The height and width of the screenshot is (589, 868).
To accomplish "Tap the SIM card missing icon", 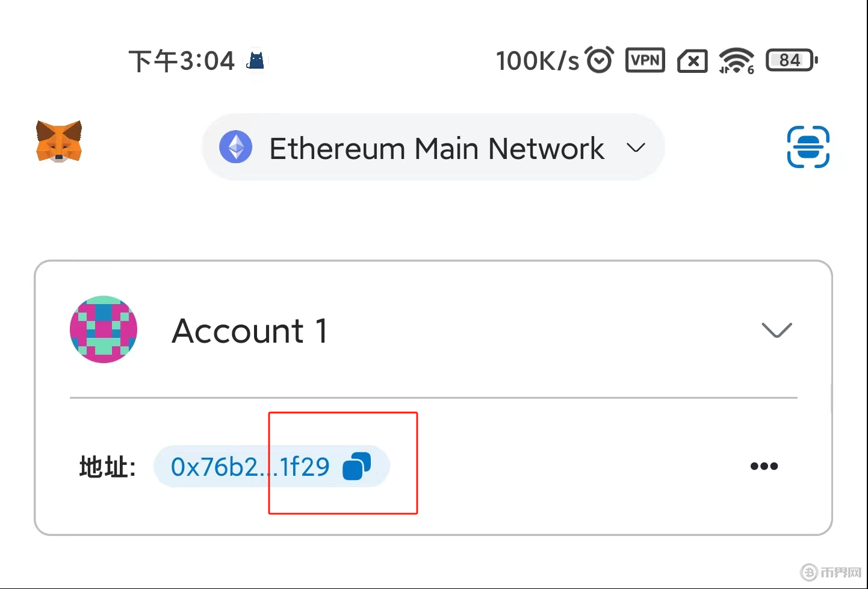I will click(x=692, y=61).
